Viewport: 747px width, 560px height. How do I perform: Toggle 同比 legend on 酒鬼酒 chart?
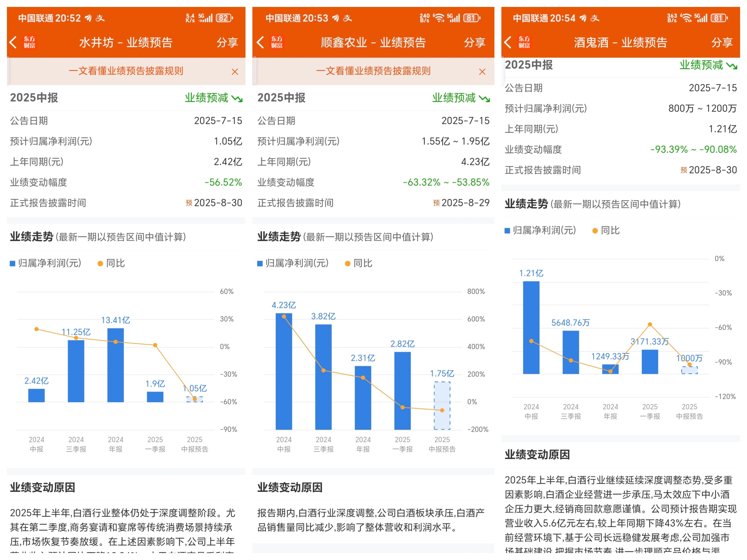606,230
